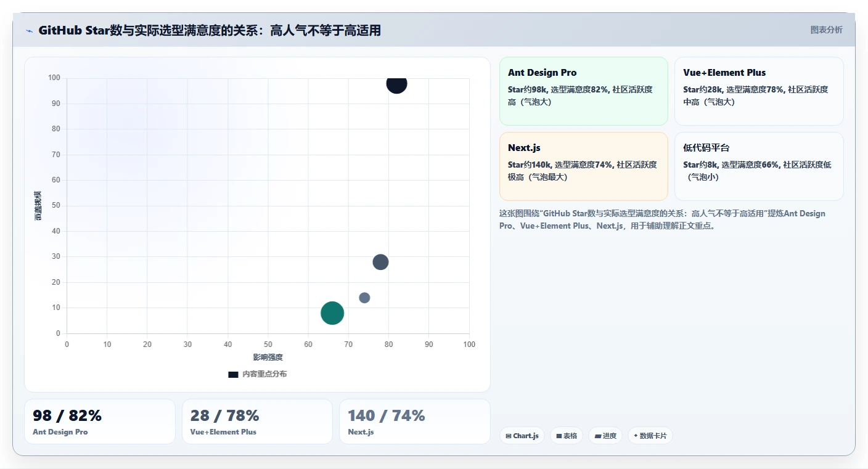Click the 进度 tag
The width and height of the screenshot is (868, 469).
605,436
